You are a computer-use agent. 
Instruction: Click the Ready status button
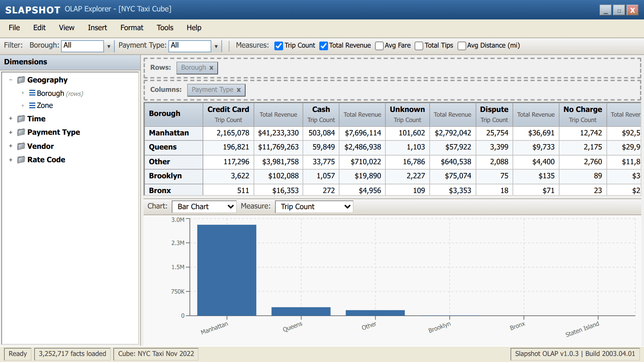[x=18, y=354]
